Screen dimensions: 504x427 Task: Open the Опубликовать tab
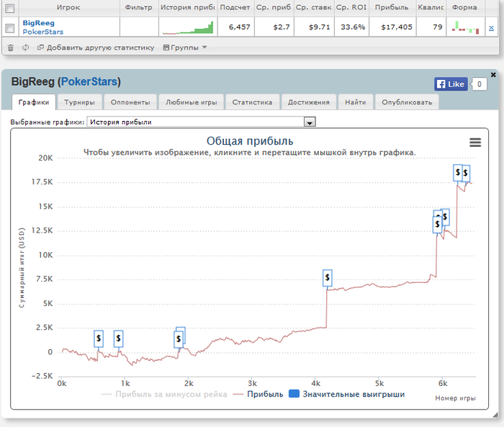pos(407,102)
